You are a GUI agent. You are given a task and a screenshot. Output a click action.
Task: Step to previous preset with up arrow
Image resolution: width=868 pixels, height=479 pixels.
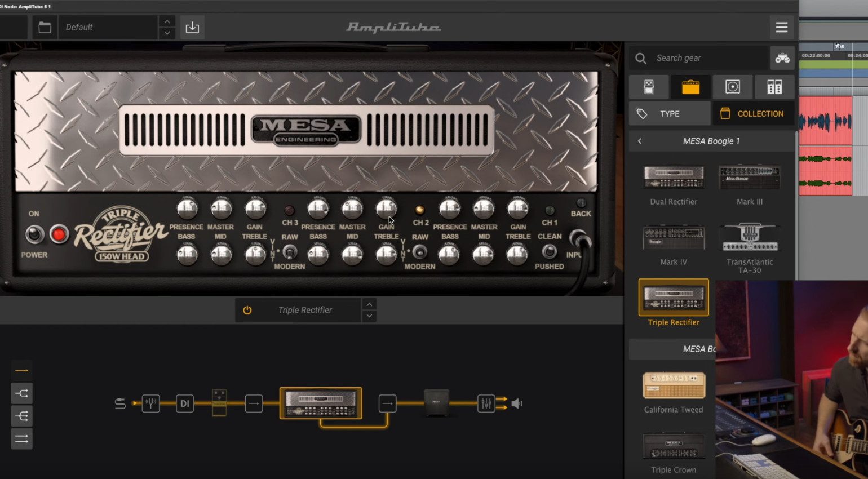(x=167, y=21)
